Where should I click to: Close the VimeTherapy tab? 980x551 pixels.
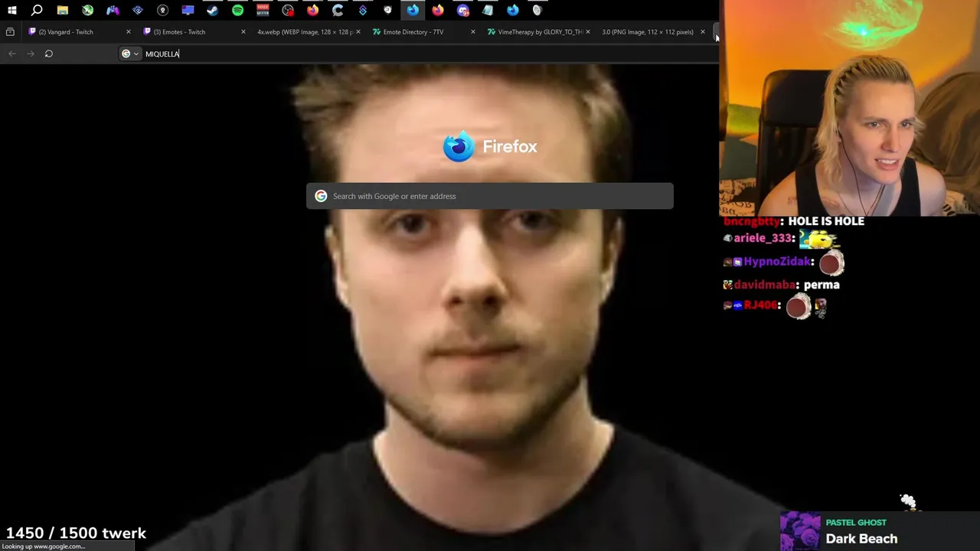(x=587, y=32)
